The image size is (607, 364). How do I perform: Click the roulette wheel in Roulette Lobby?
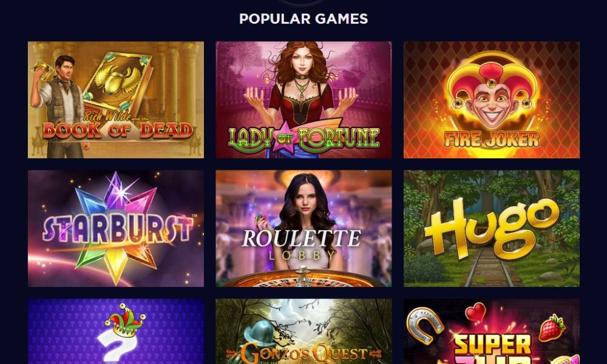303,278
